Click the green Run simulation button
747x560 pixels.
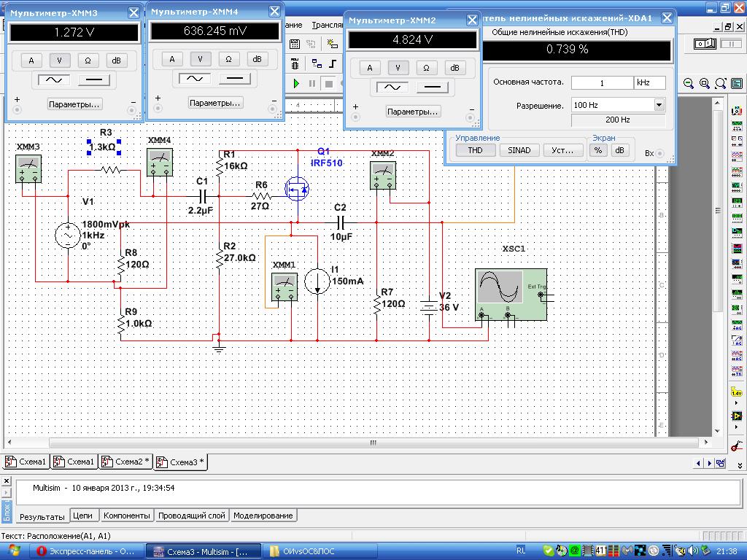(x=296, y=84)
